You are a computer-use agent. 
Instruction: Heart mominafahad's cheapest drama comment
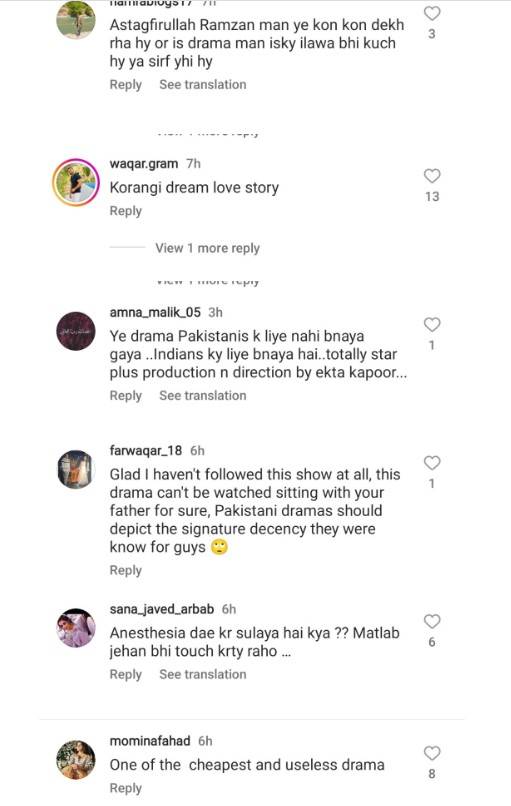432,753
